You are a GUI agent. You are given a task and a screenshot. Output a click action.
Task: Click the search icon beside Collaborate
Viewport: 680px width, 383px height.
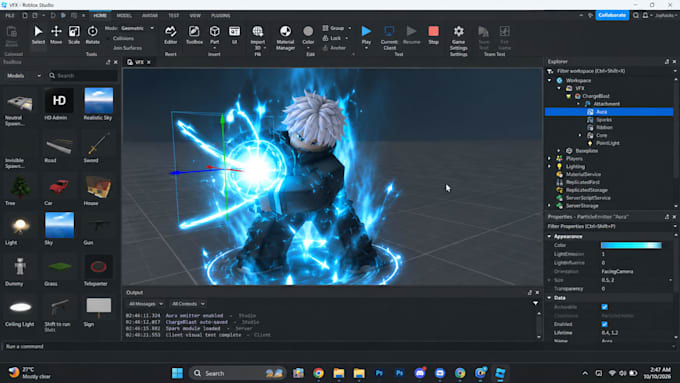635,15
